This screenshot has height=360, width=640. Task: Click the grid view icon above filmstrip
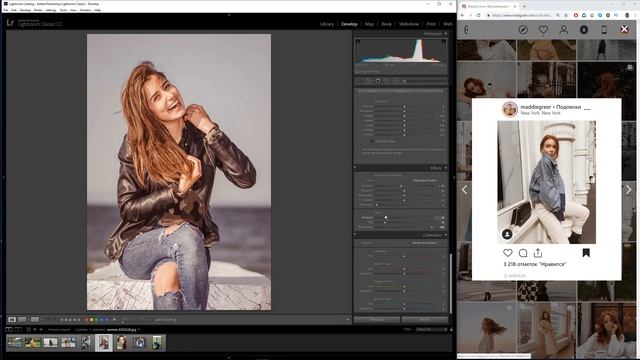coord(28,329)
